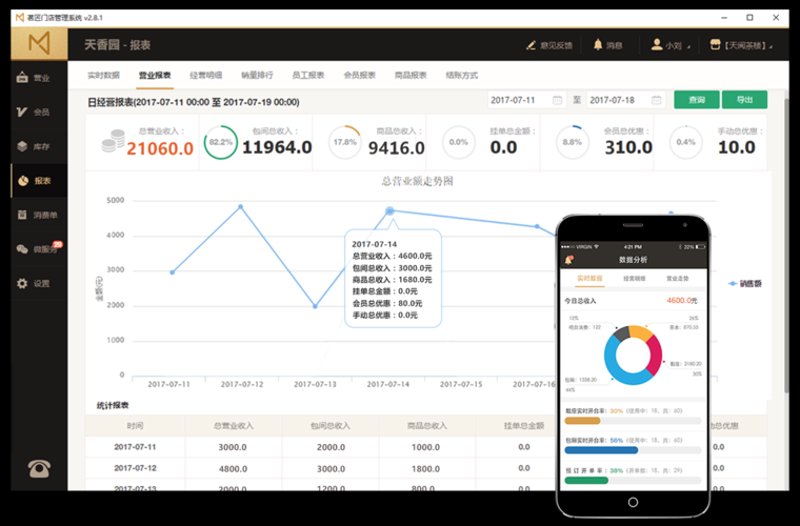Screen dimensions: 800x526
Task: Open the start date calendar picker
Action: tap(557, 100)
